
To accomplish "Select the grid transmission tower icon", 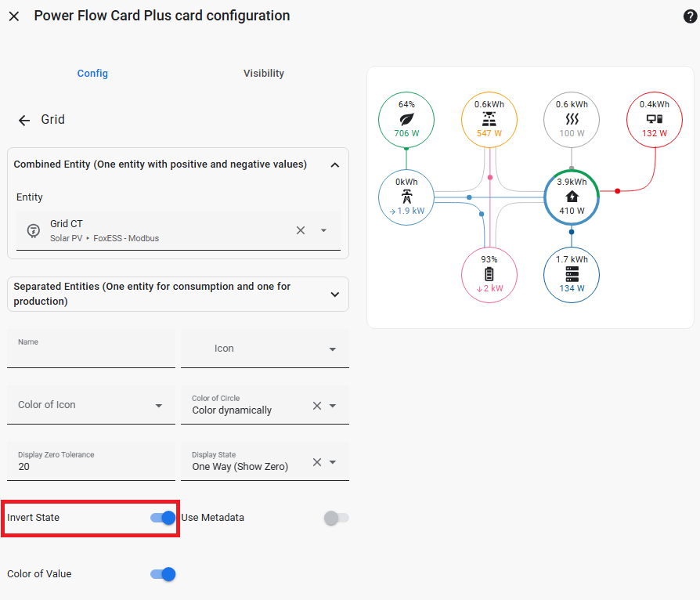I will click(406, 197).
